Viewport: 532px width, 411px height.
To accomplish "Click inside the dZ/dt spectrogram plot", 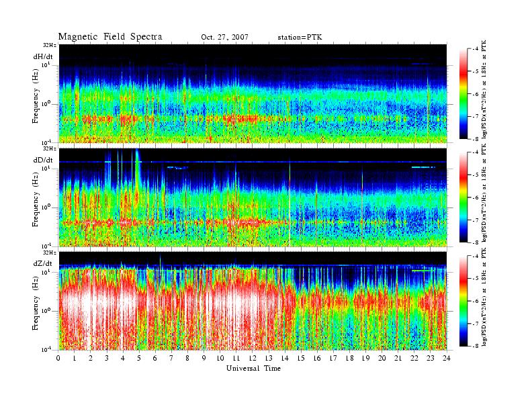I will click(x=253, y=301).
